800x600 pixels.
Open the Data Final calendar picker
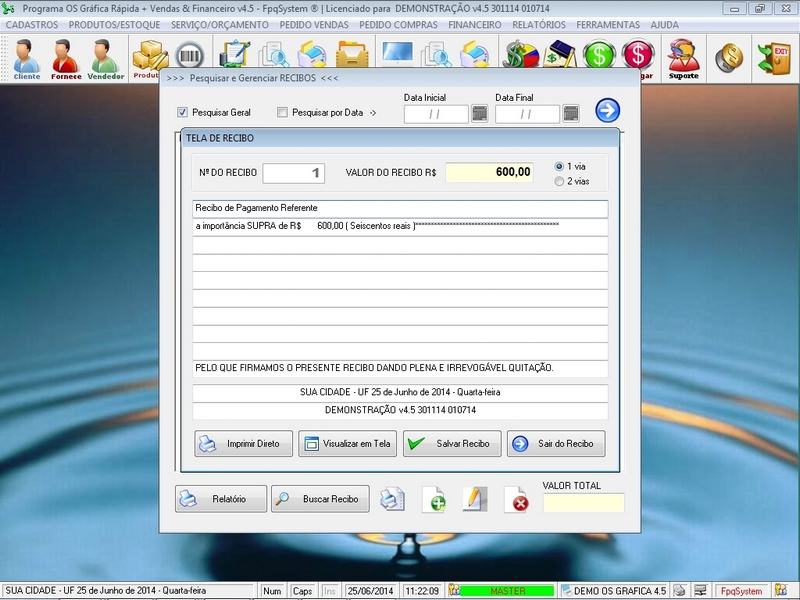(571, 114)
